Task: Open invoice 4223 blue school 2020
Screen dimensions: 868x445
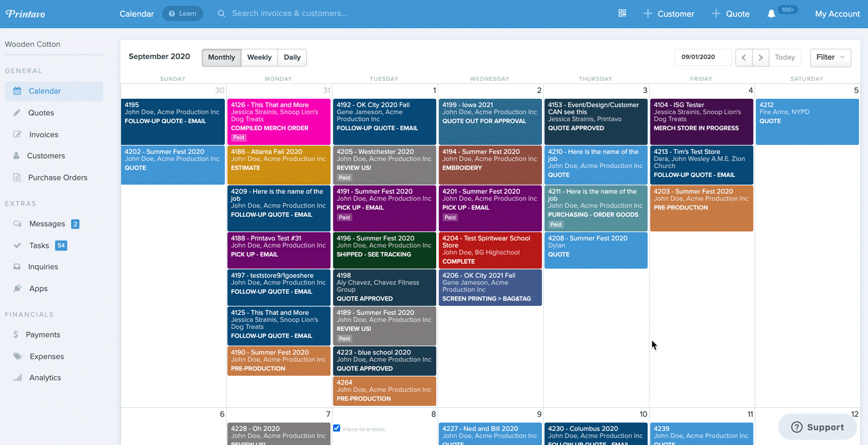Action: tap(384, 361)
